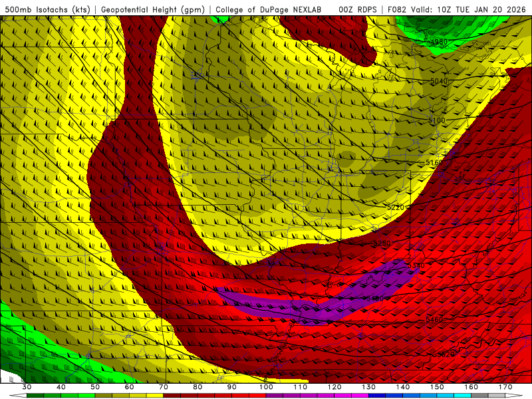Click the 5100 height contour label
Viewport: 532px width, 399px height.
(x=437, y=120)
